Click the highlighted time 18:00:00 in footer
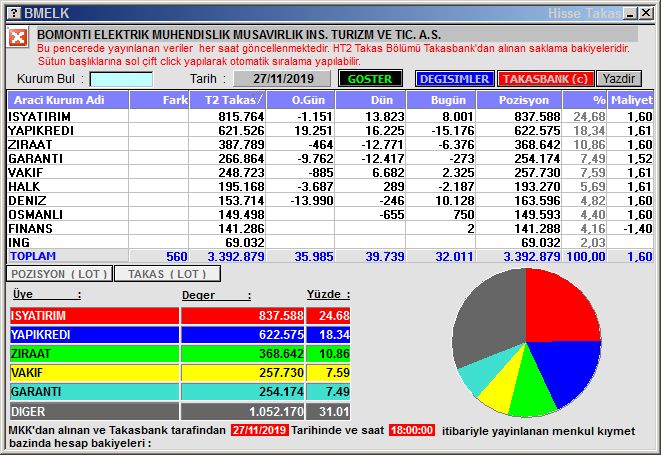The image size is (661, 455). point(412,430)
